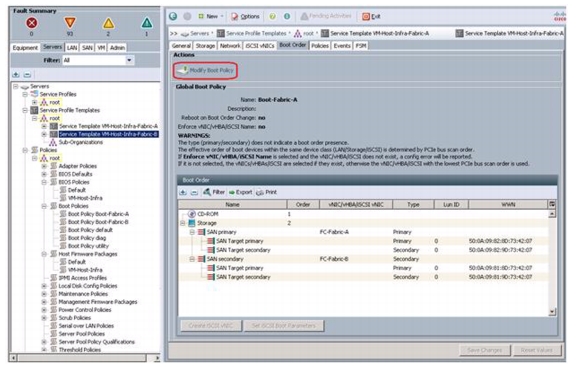The height and width of the screenshot is (367, 576).
Task: Open the Policies tab
Action: click(320, 46)
